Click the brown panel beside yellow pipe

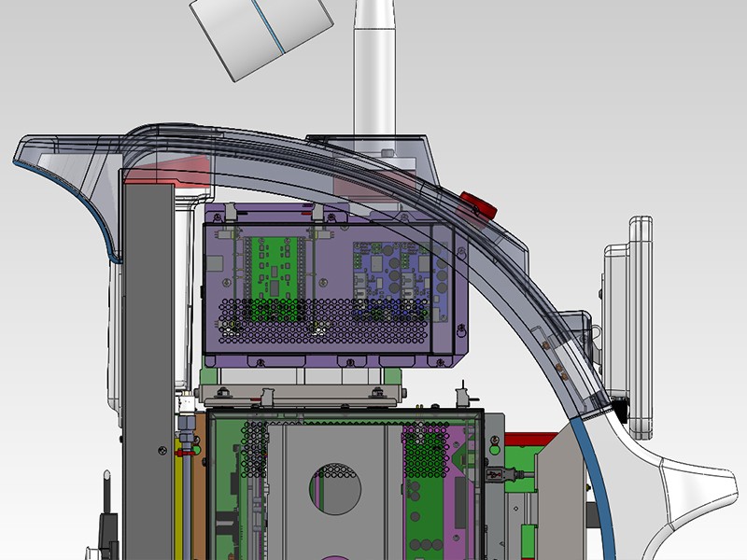[200, 485]
